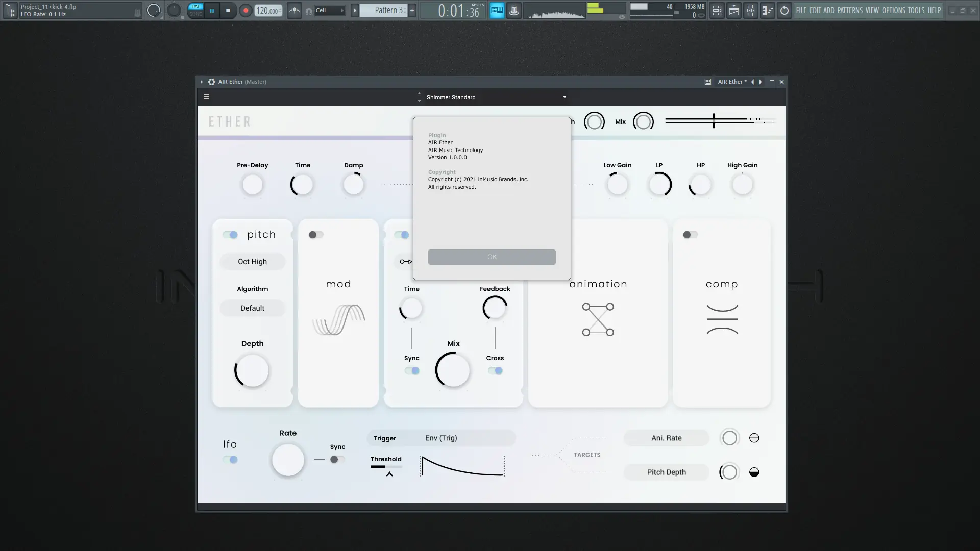
Task: Open the mixer window icon
Action: 751,10
